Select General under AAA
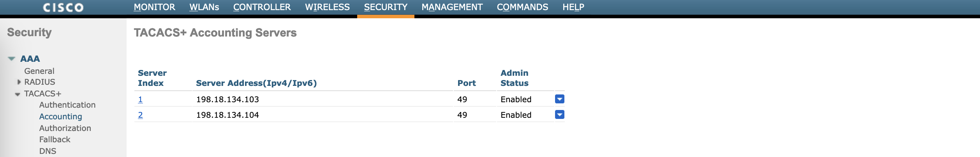The height and width of the screenshot is (157, 980). click(39, 71)
